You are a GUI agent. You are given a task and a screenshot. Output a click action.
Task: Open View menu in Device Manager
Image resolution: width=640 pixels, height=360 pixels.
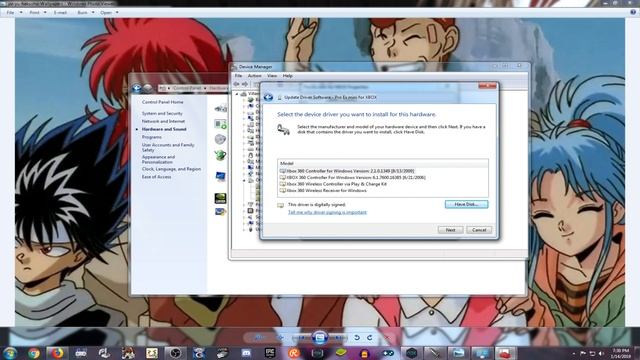[x=272, y=76]
